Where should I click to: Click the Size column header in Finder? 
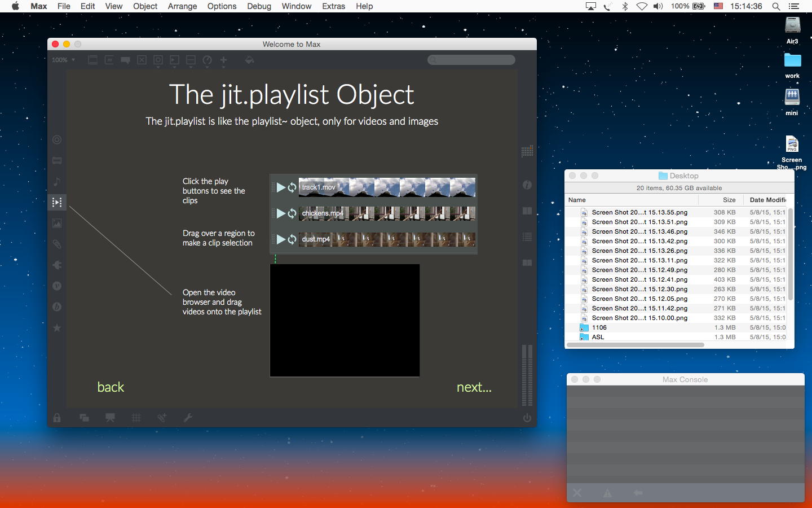(729, 200)
